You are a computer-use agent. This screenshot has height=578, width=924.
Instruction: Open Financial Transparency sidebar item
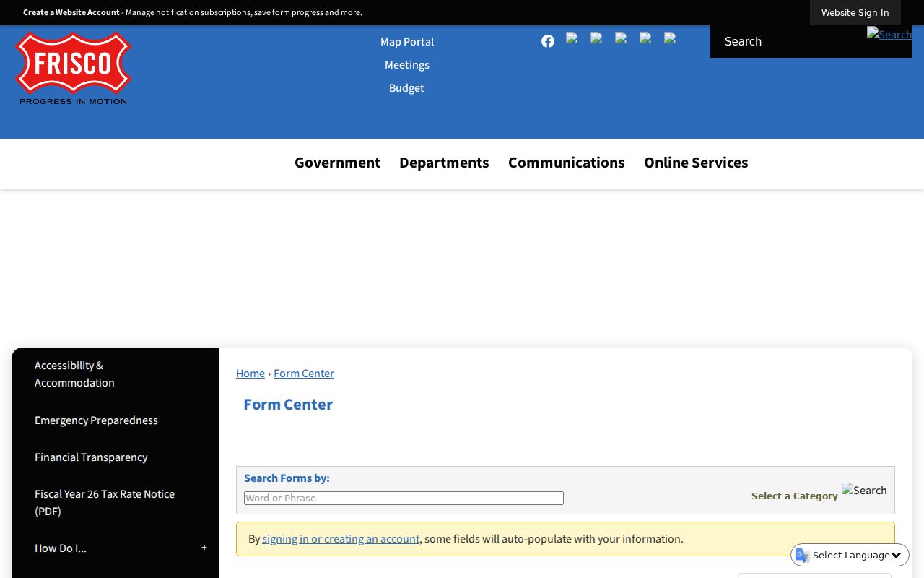tap(115, 457)
